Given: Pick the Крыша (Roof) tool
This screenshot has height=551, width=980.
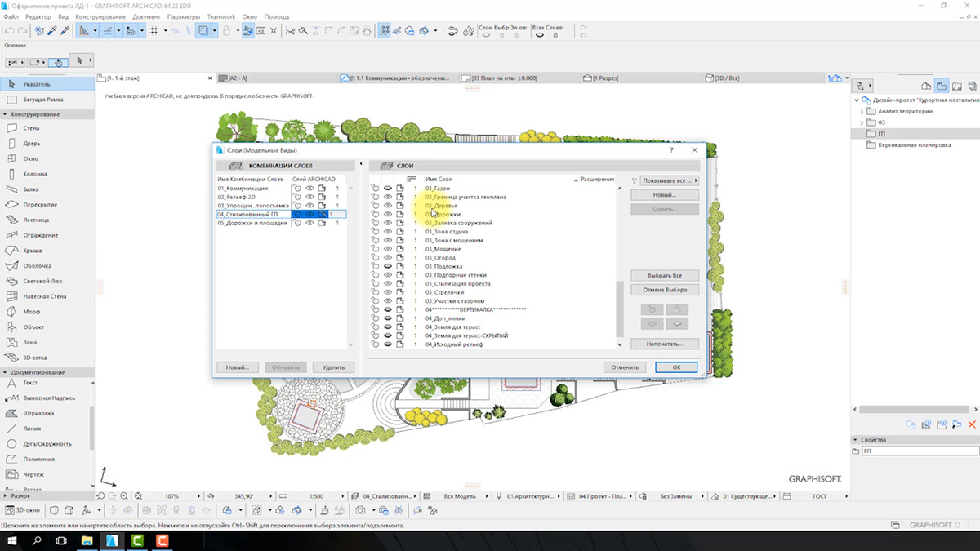Looking at the screenshot, I should coord(33,251).
